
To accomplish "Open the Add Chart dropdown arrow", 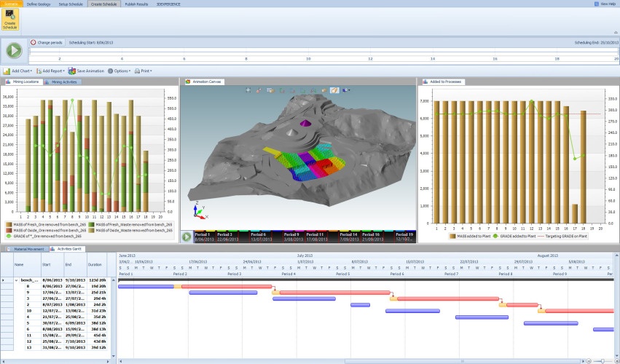I will click(31, 71).
